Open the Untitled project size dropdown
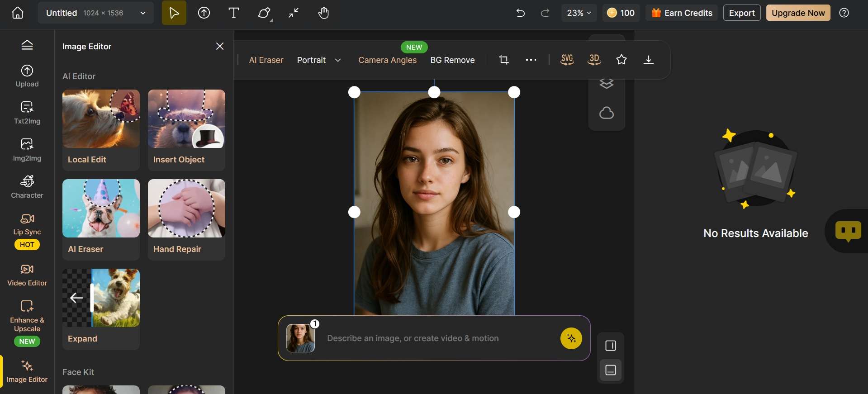 click(x=96, y=13)
